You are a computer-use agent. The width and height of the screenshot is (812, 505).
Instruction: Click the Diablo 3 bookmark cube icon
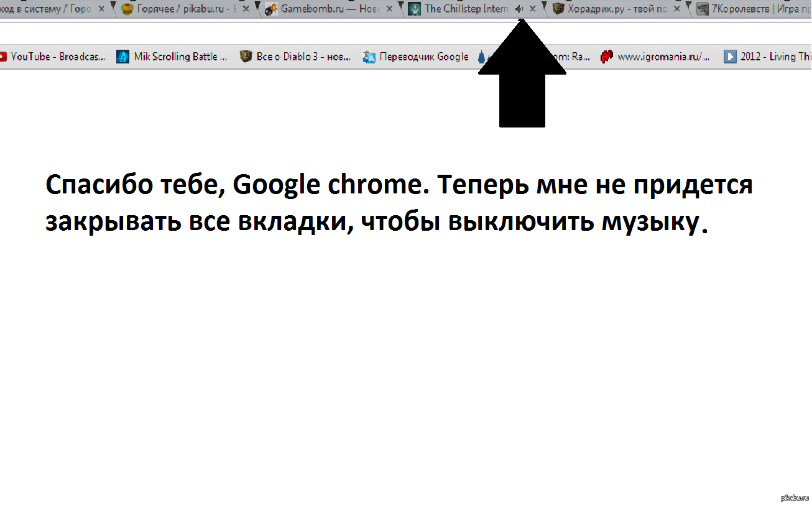pos(245,57)
